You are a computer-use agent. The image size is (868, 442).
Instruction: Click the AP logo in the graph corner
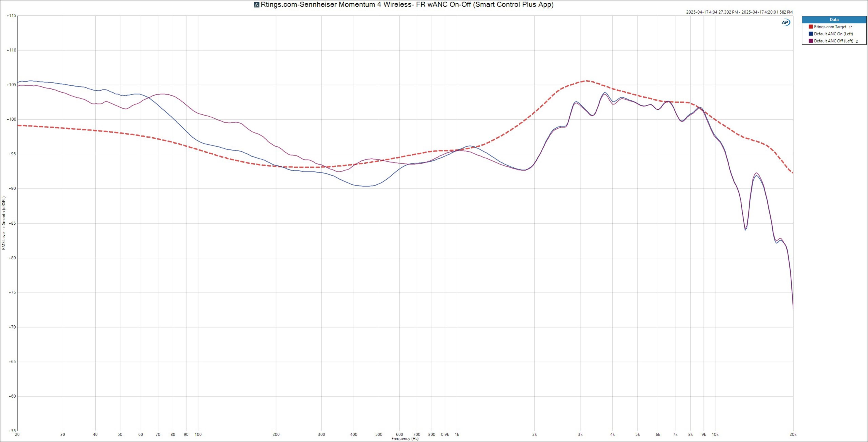click(785, 22)
